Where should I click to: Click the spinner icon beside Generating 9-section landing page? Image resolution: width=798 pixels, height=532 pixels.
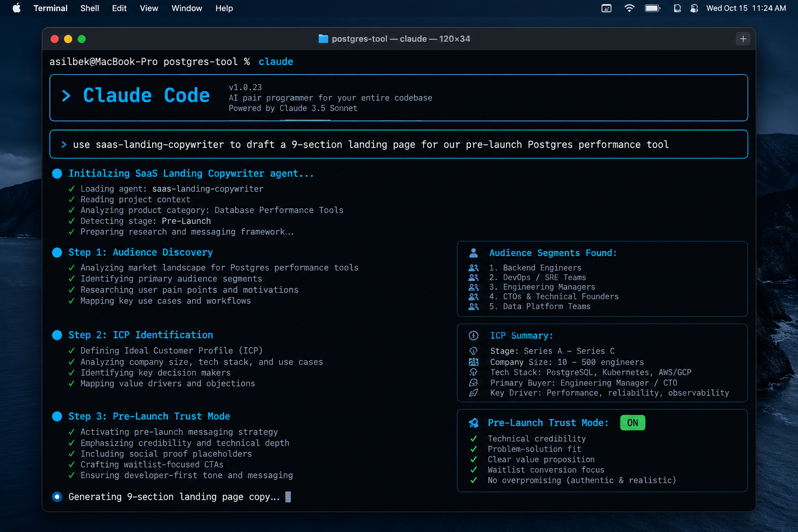pos(57,497)
